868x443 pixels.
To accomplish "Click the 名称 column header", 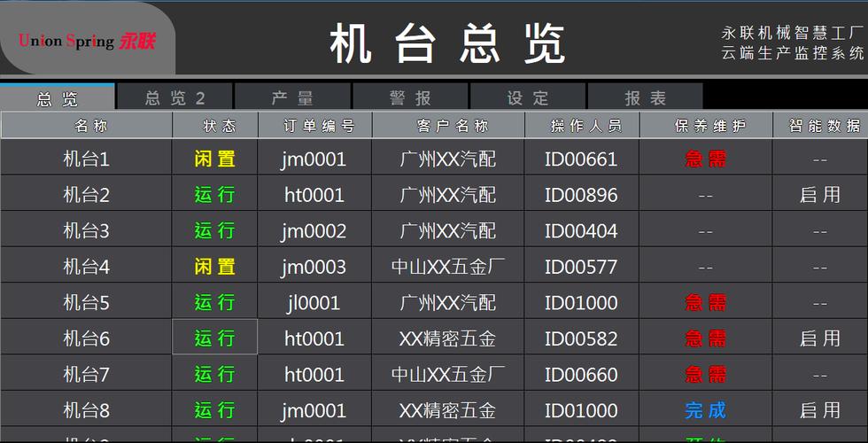I will pyautogui.click(x=87, y=125).
